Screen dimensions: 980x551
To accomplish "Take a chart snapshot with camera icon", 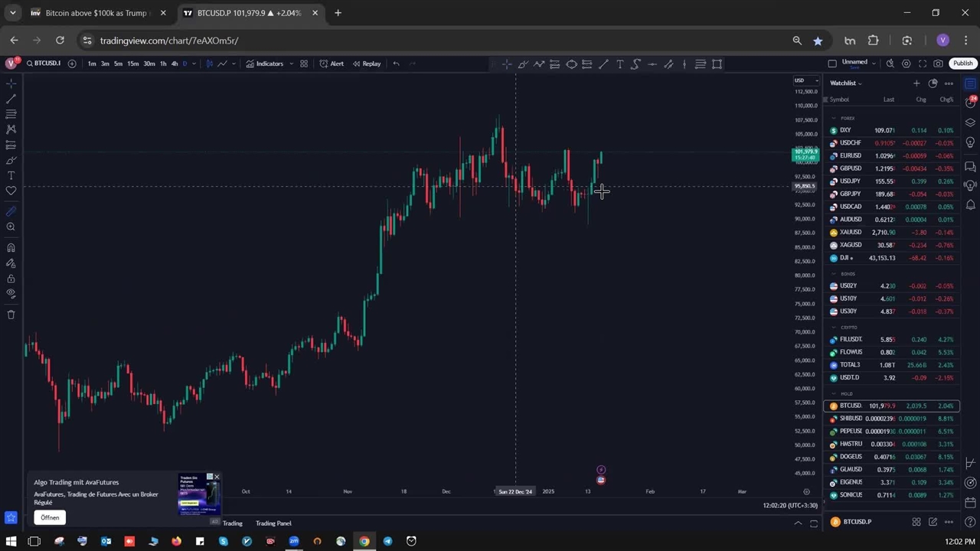I will click(x=938, y=64).
